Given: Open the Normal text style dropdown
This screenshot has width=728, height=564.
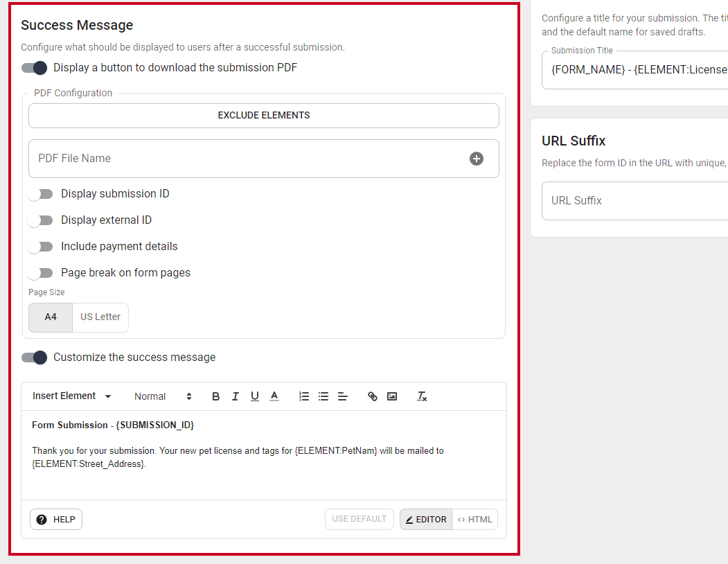Looking at the screenshot, I should point(163,396).
